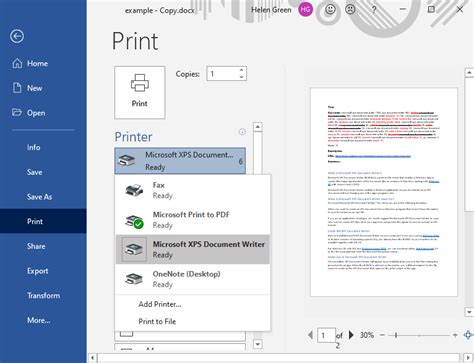Click the printer info circle icon
474x363 pixels.
[242, 132]
